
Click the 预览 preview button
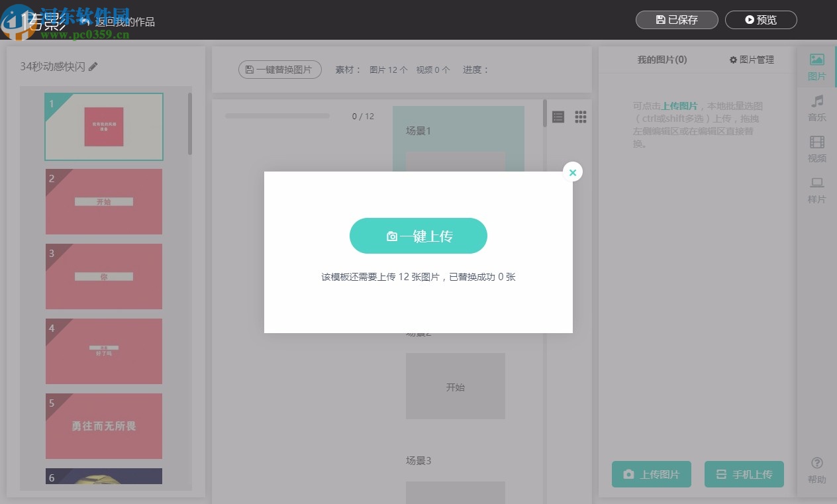[x=761, y=20]
